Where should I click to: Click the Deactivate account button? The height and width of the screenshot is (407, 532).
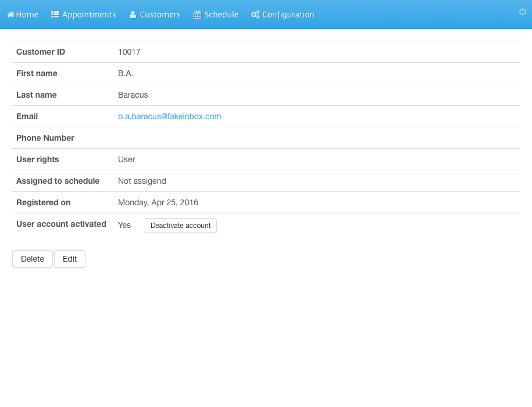pos(180,226)
